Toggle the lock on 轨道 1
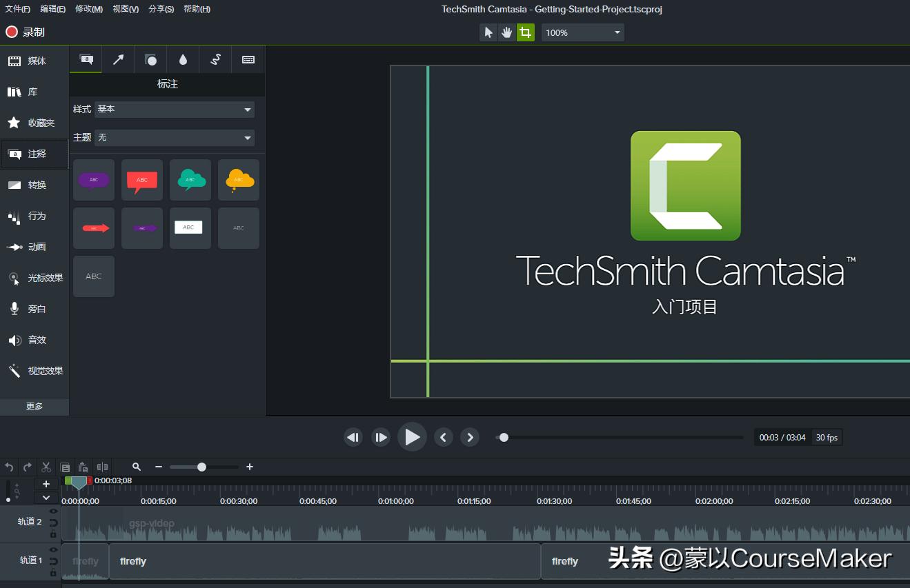910x588 pixels. click(x=53, y=573)
